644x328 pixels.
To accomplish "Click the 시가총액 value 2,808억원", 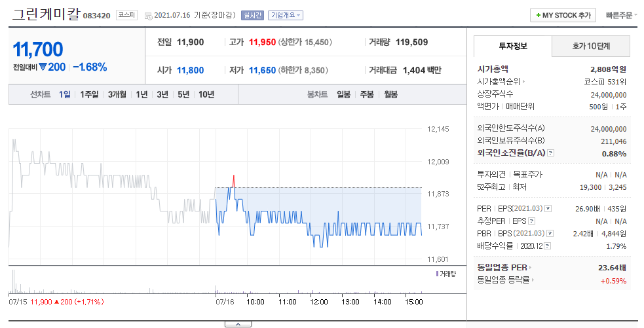I will pyautogui.click(x=608, y=69).
